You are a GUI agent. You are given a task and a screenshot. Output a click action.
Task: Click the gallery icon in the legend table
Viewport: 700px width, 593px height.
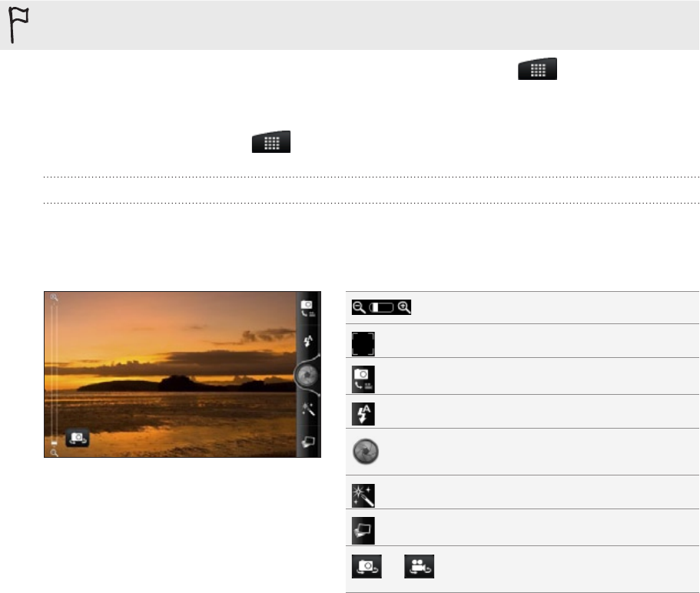(x=363, y=531)
